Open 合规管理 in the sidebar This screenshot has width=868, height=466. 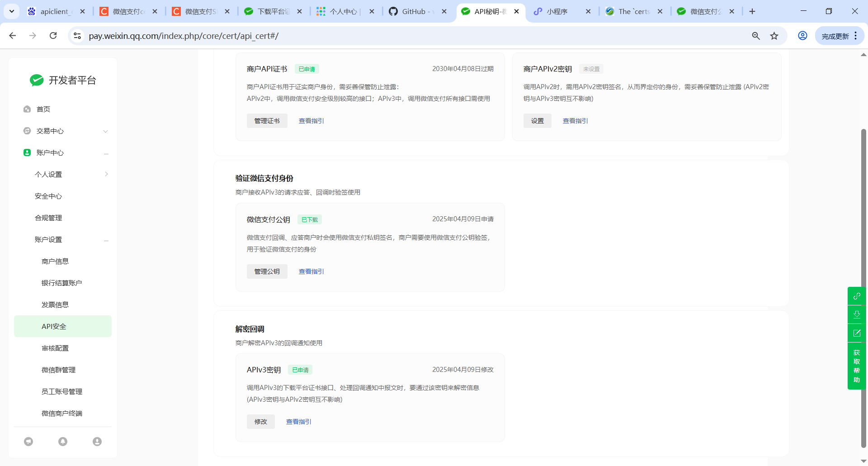48,218
